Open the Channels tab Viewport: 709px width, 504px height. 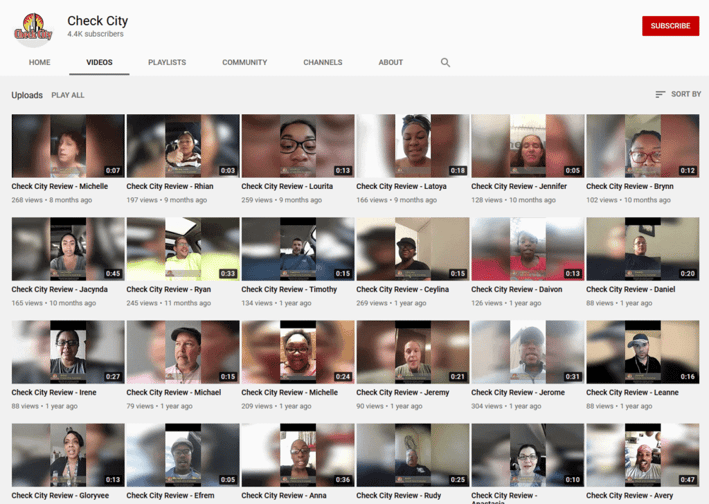pyautogui.click(x=323, y=62)
